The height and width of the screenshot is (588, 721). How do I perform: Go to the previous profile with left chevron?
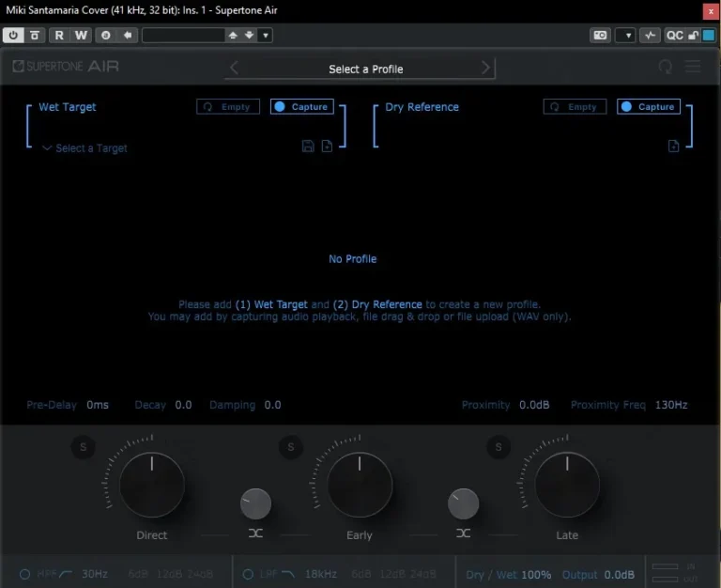[x=235, y=68]
